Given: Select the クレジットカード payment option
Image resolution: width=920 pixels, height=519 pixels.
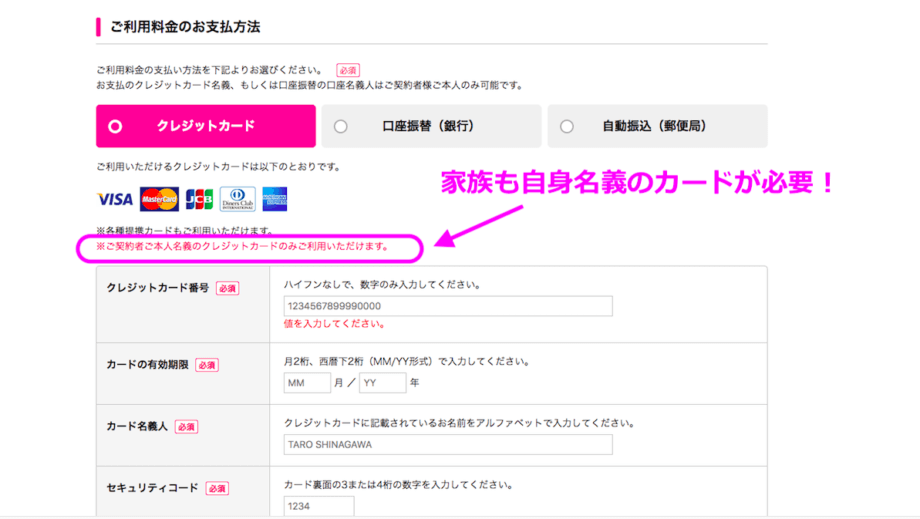Looking at the screenshot, I should (205, 127).
